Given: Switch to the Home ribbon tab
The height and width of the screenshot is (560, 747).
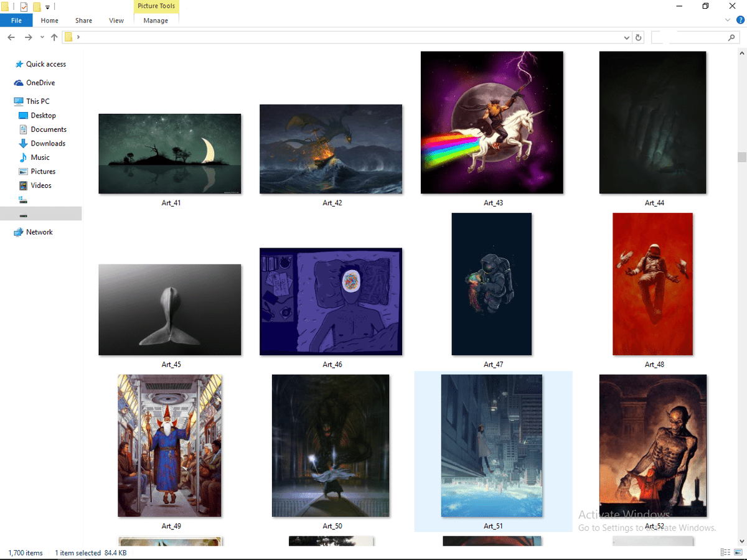Looking at the screenshot, I should tap(50, 21).
